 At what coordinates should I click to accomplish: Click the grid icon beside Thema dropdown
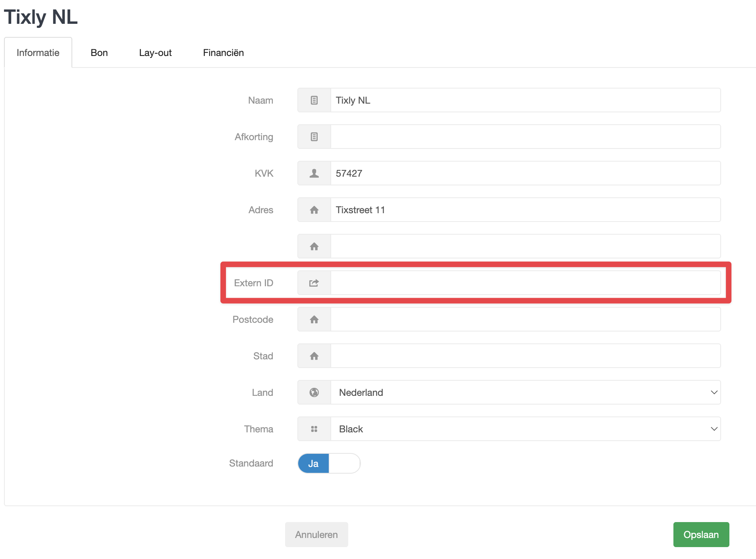click(314, 429)
